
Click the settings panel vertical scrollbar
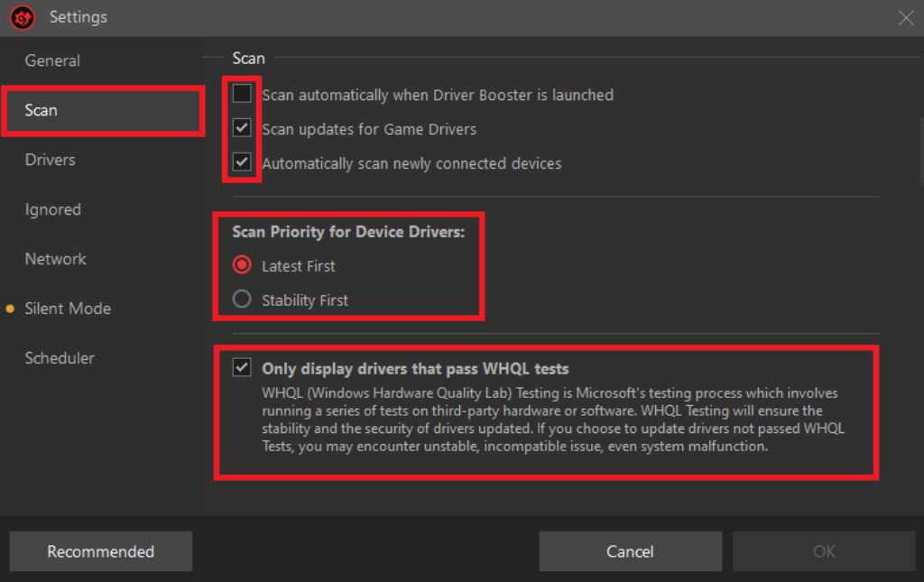coord(921,151)
